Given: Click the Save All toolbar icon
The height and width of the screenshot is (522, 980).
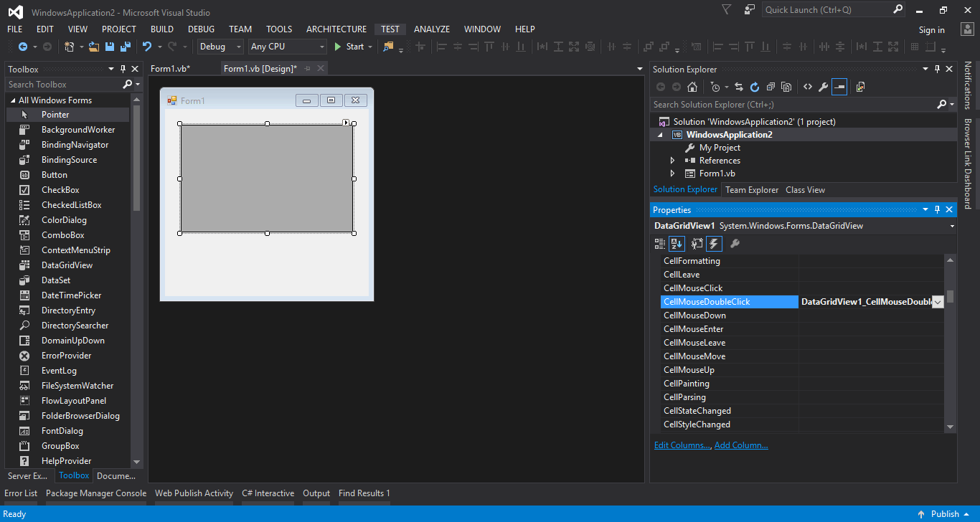Looking at the screenshot, I should click(x=125, y=47).
